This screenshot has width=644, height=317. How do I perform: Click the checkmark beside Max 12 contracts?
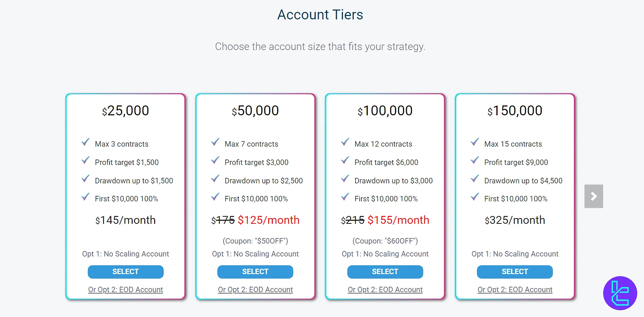point(345,142)
